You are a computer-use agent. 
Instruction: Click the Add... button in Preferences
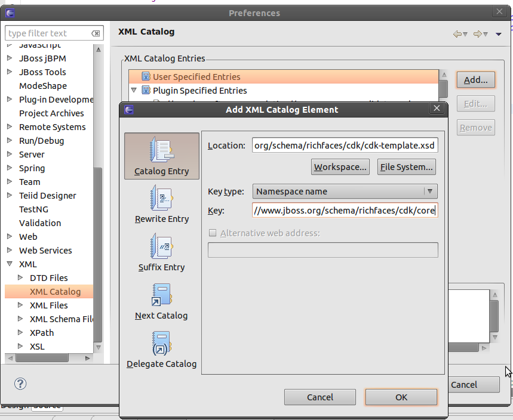click(476, 80)
